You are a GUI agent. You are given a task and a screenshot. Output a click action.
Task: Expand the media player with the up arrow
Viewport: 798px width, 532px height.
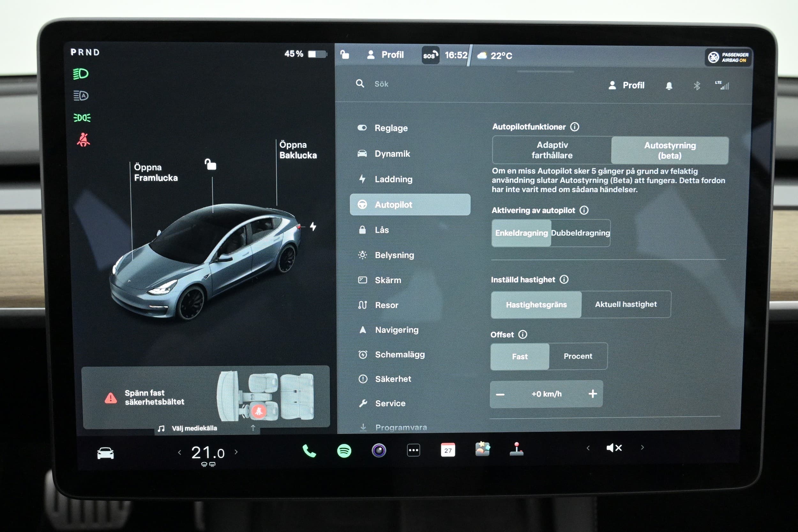[253, 428]
